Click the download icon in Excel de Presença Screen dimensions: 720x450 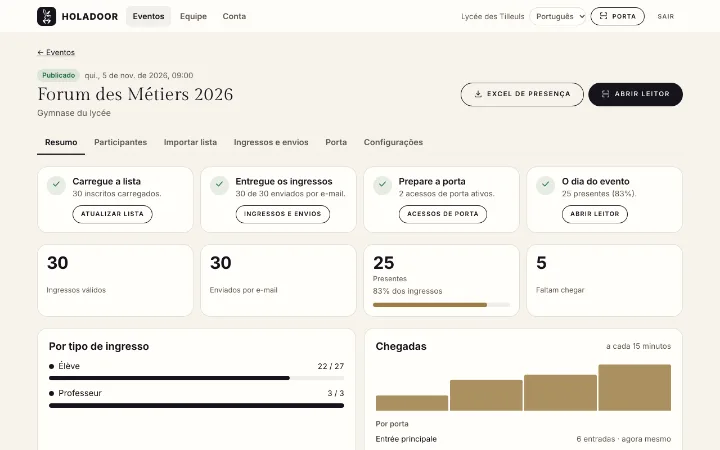click(478, 94)
